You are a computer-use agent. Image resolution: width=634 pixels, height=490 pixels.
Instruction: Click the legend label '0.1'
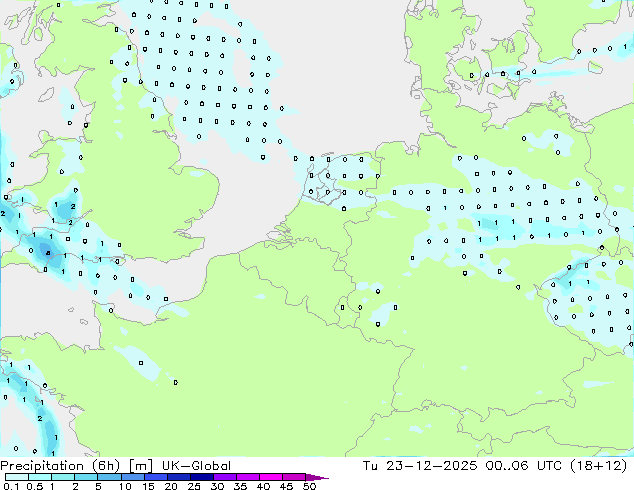[x=11, y=486]
